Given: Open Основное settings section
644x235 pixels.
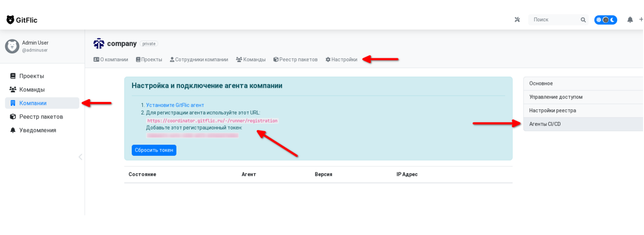Looking at the screenshot, I should 584,84.
